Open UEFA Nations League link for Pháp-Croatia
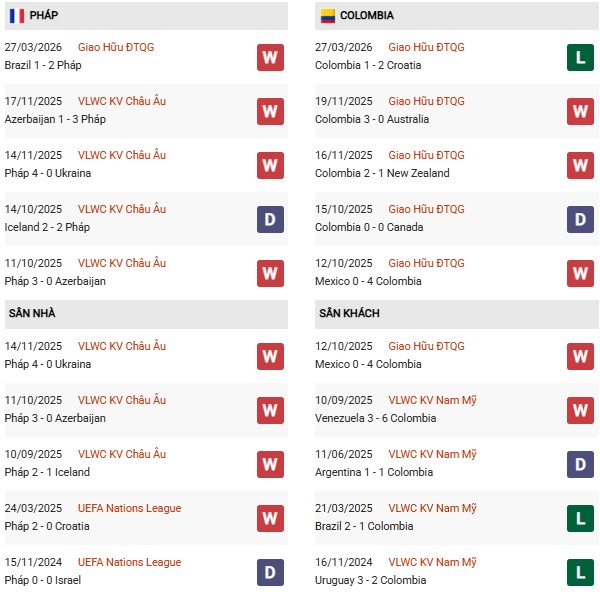This screenshot has height=592, width=600. [x=129, y=508]
